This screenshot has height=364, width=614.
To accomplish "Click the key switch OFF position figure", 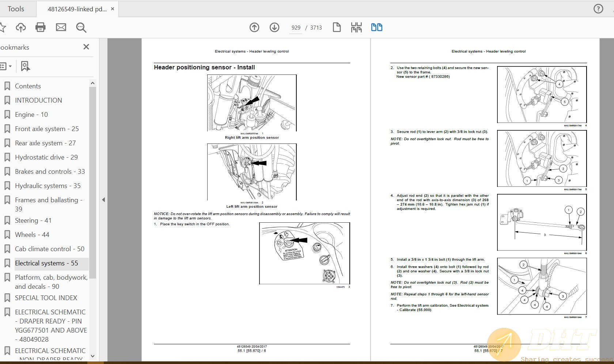I will [x=304, y=253].
